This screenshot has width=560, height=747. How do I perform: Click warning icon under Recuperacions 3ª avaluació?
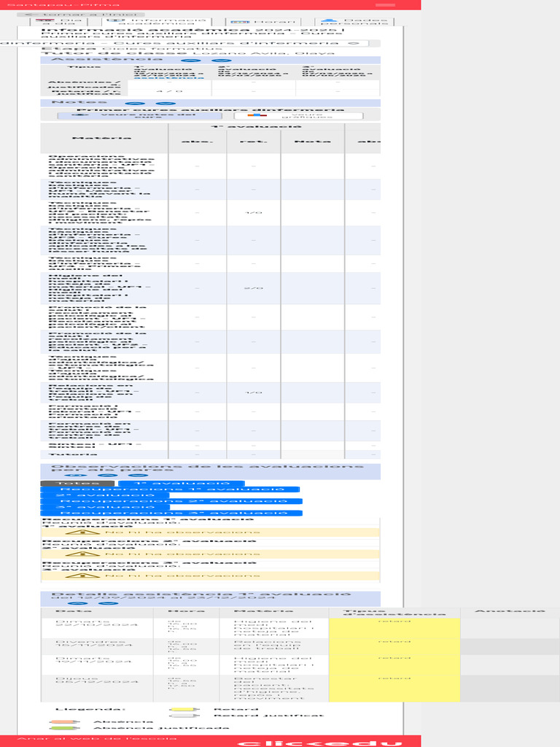82,576
